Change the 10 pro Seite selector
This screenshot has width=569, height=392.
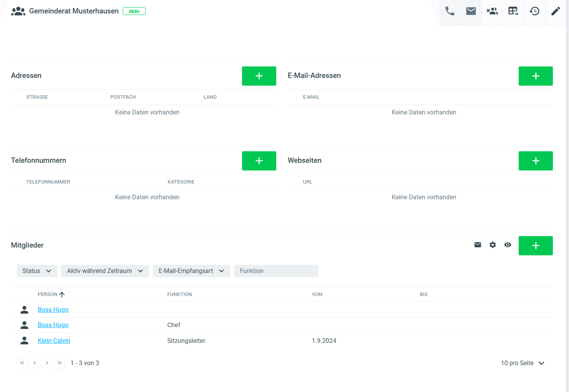[x=523, y=363]
